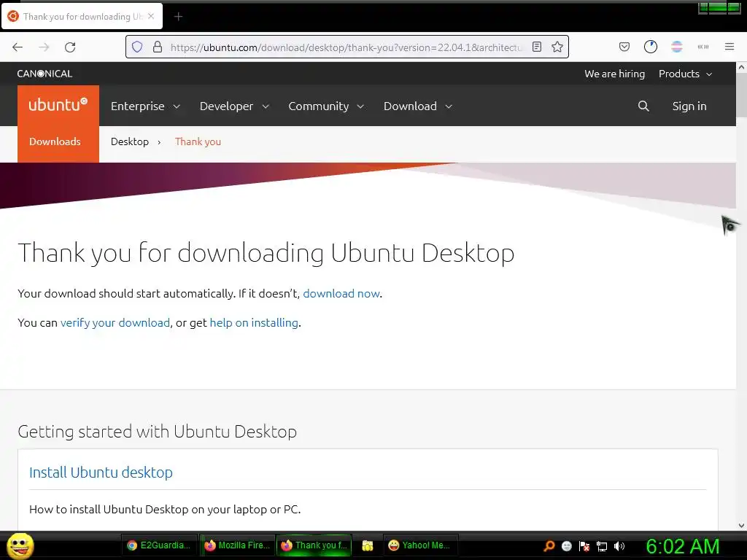This screenshot has width=747, height=560.
Task: Go back to the previous page
Action: 18,47
